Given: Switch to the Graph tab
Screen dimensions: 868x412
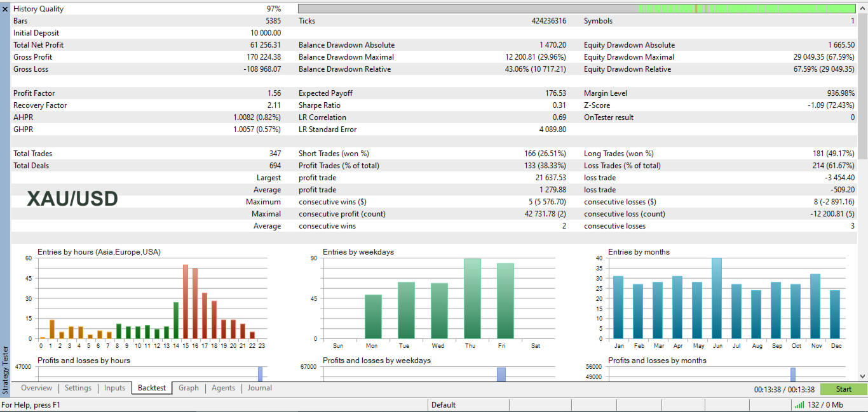Looking at the screenshot, I should (x=189, y=388).
